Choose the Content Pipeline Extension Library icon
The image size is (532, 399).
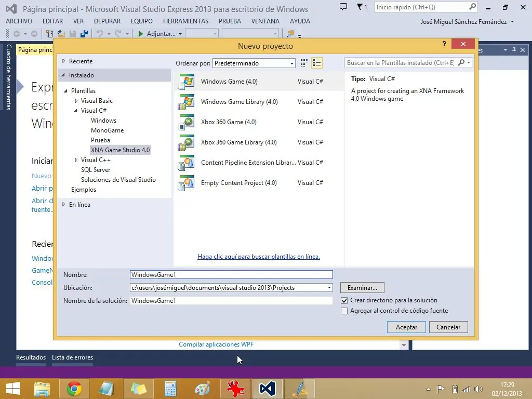tap(186, 163)
